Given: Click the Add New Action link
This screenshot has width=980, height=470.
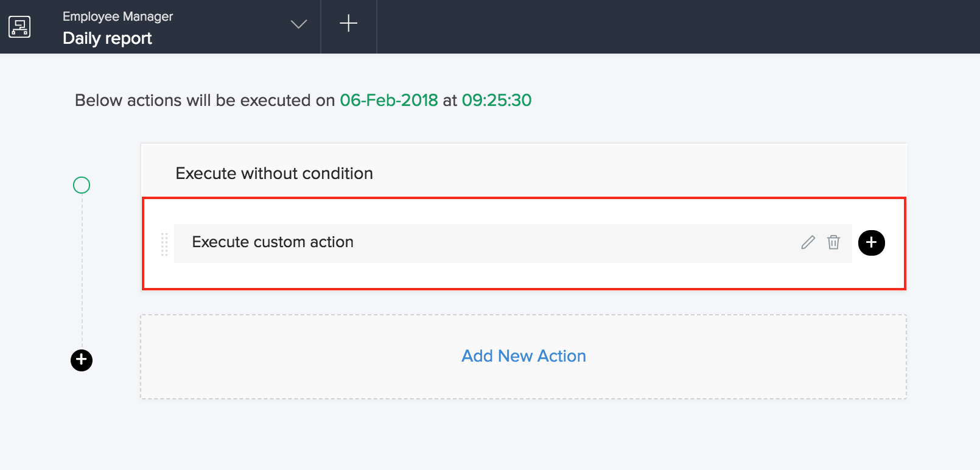Looking at the screenshot, I should pos(523,356).
